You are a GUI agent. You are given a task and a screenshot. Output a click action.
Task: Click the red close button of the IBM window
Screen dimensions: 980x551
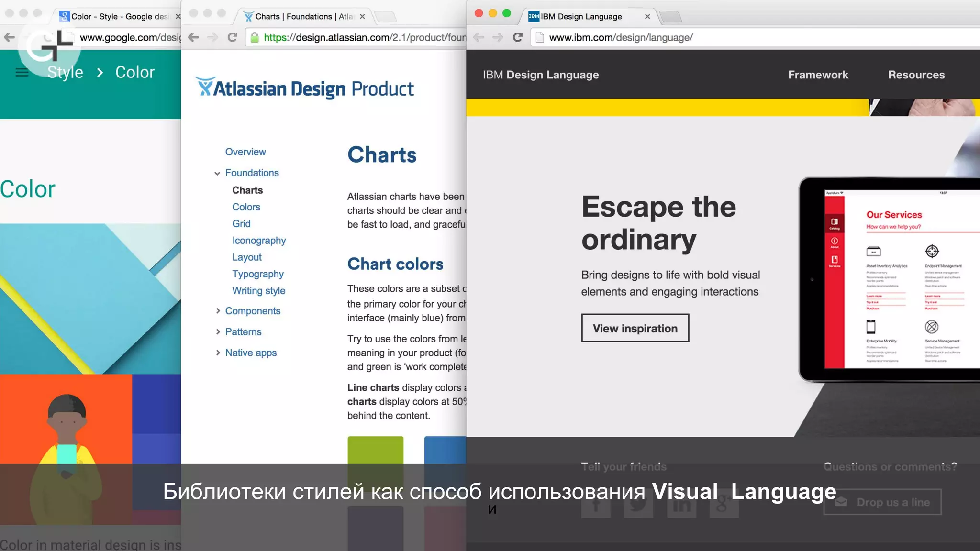tap(479, 13)
